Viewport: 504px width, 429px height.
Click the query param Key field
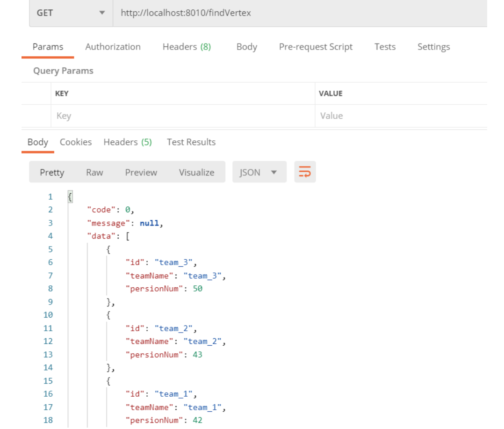(182, 116)
